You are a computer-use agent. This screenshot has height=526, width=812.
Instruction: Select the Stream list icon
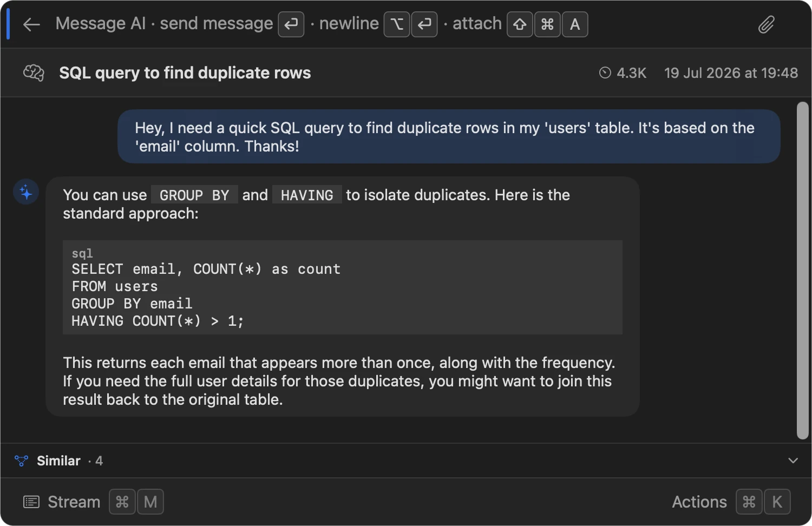tap(31, 502)
